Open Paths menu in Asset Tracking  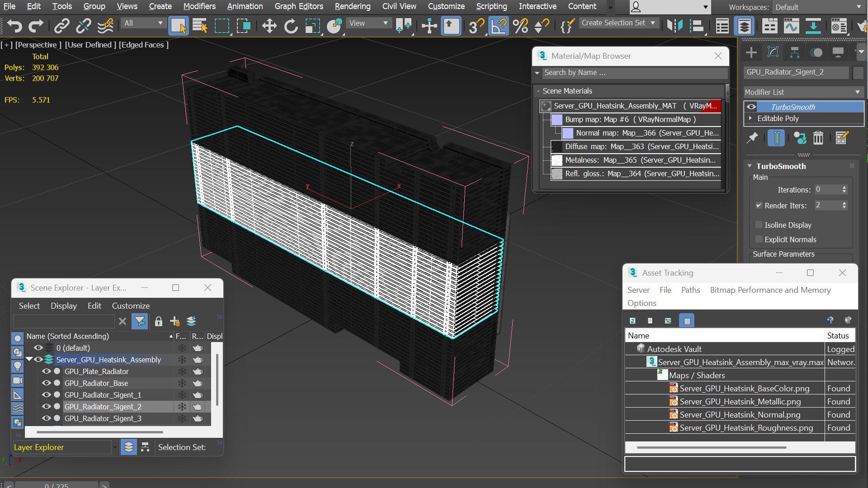click(x=690, y=290)
